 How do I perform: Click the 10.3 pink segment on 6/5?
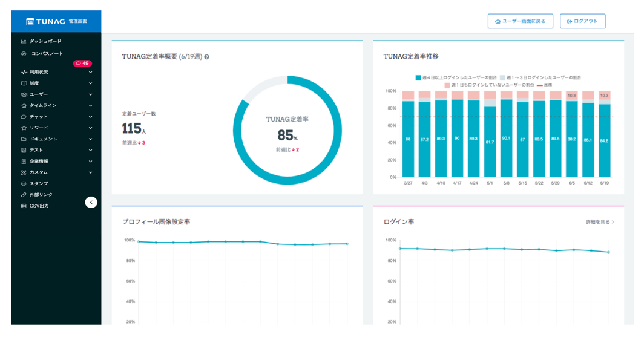click(572, 95)
